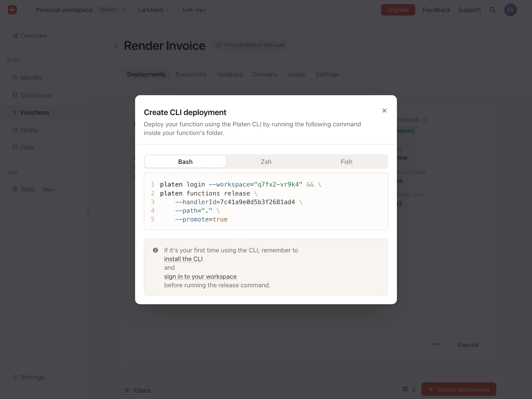The height and width of the screenshot is (399, 532).
Task: Open the Support link
Action: pos(469,10)
